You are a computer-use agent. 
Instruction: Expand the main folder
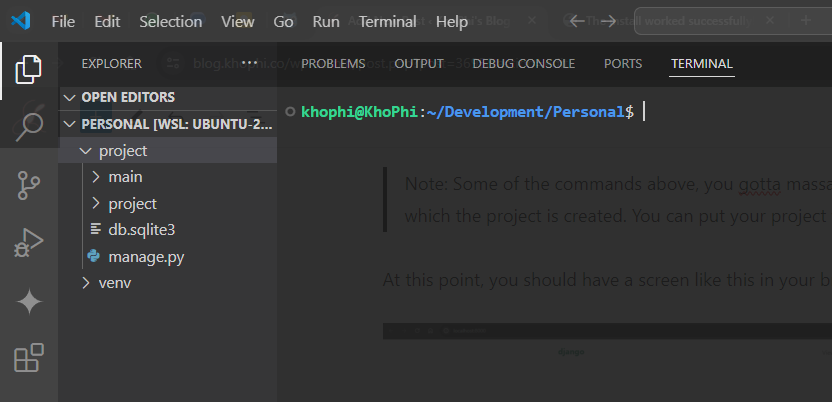pos(125,177)
